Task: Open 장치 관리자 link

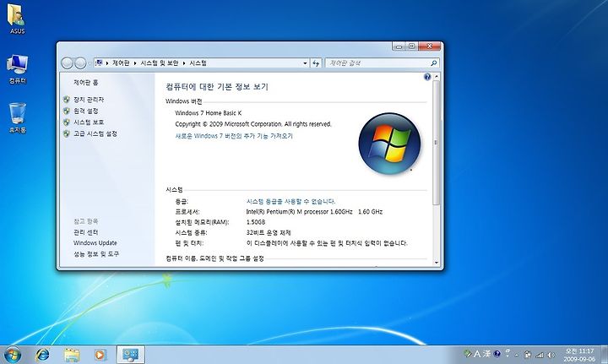Action: click(x=89, y=100)
